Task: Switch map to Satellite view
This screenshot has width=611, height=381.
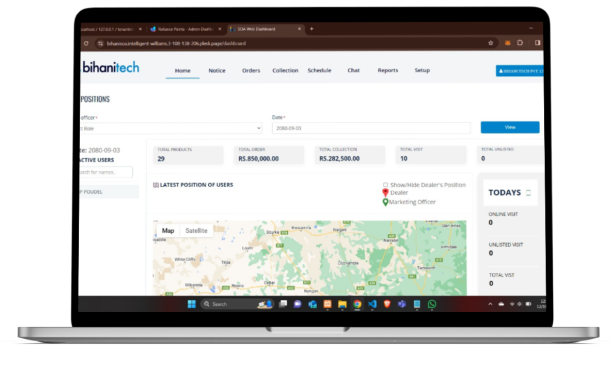Action: click(x=196, y=231)
